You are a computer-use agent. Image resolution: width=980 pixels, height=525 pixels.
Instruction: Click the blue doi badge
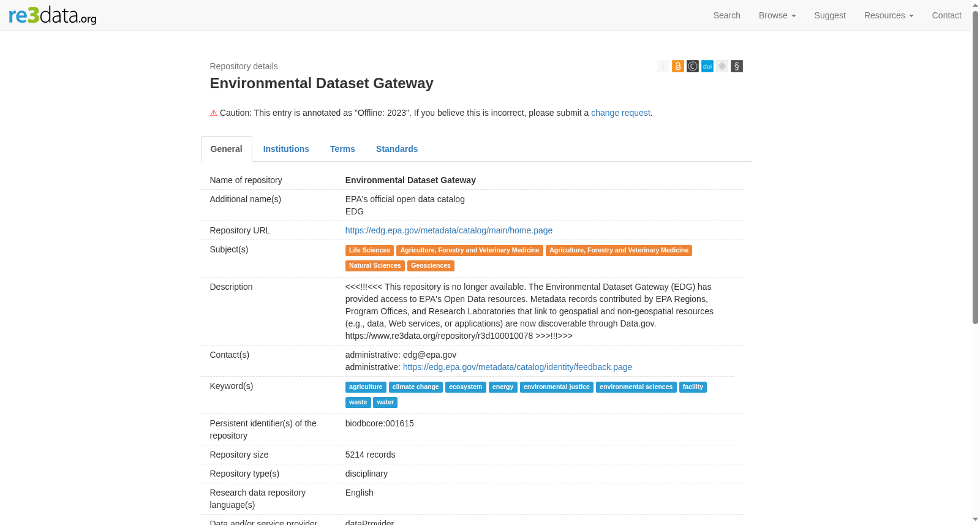pyautogui.click(x=707, y=66)
